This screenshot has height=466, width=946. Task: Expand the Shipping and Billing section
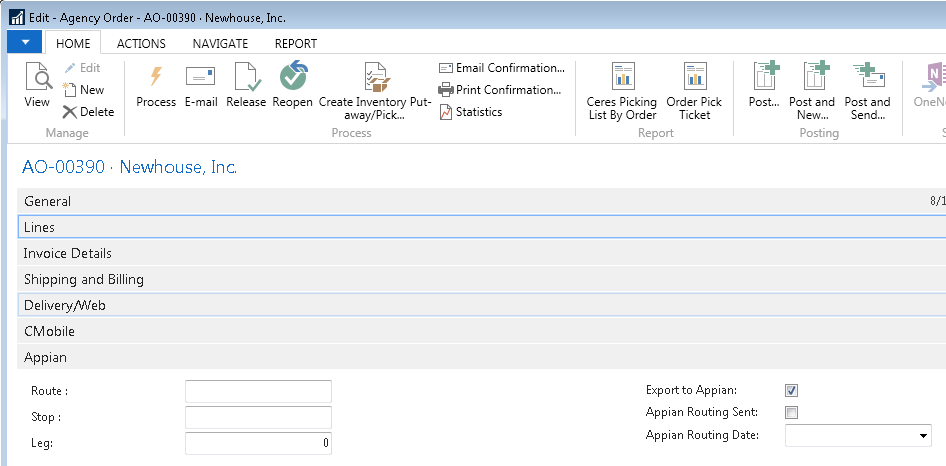(x=84, y=280)
